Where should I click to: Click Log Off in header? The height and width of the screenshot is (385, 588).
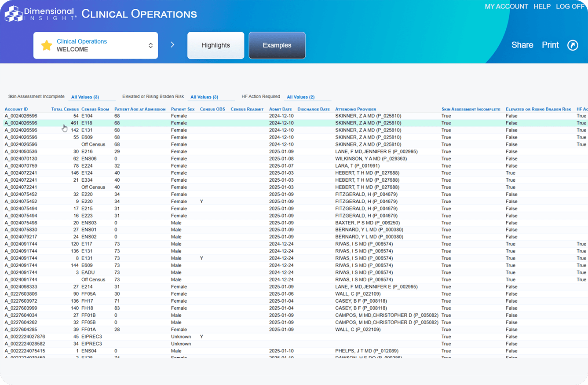pyautogui.click(x=570, y=7)
